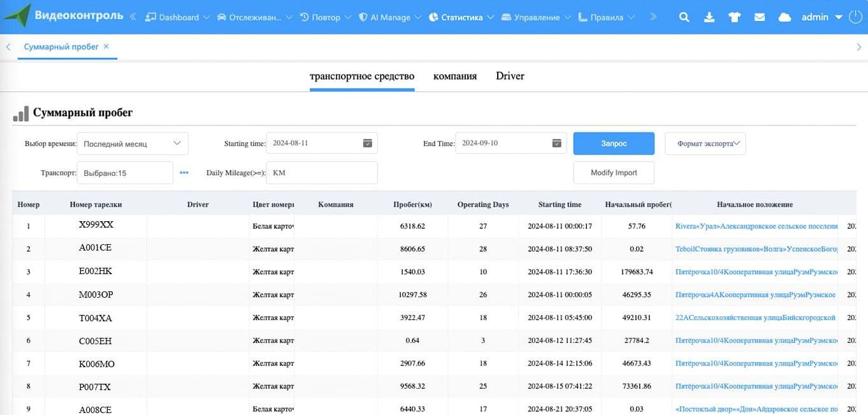Screen dimensions: 868x415
Task: Open Постоялый двор location link for A008CE
Action: (x=756, y=409)
